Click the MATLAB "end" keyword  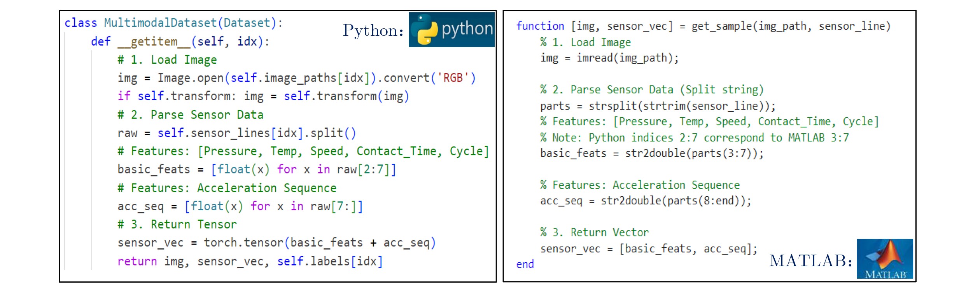click(525, 264)
